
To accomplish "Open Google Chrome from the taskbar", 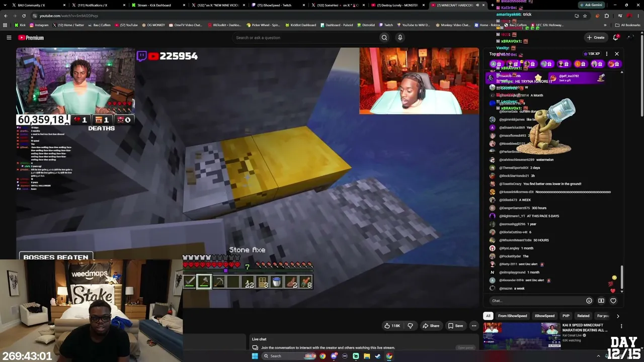I will [x=323, y=356].
